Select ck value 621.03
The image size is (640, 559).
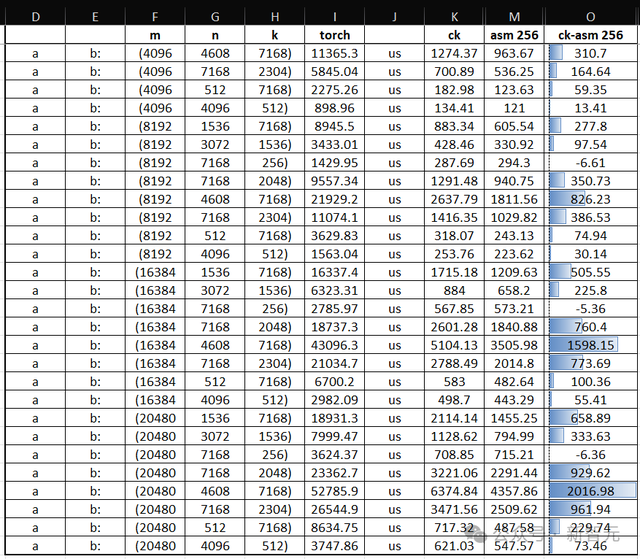pyautogui.click(x=454, y=546)
